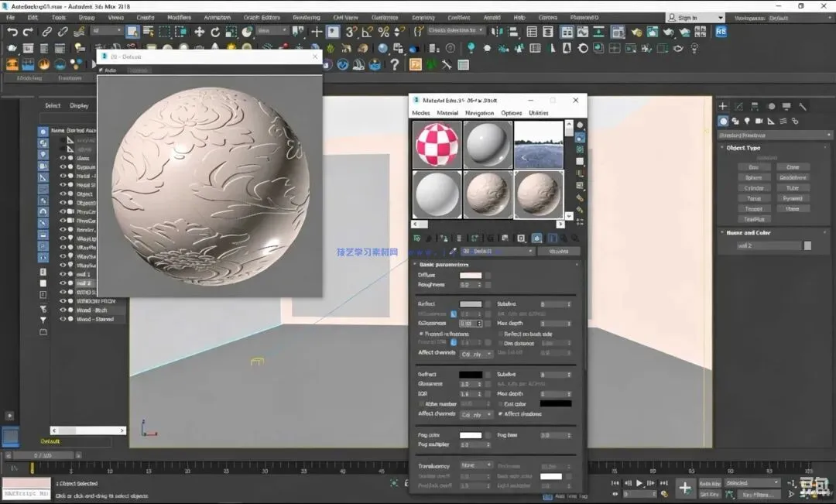Click the Undo arrow in the main toolbar

coord(12,32)
